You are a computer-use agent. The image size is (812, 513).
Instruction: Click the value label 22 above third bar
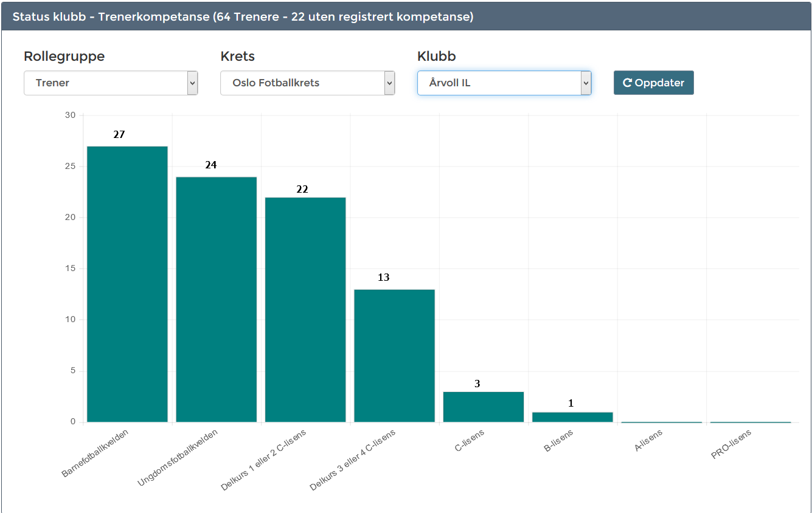[x=302, y=190]
